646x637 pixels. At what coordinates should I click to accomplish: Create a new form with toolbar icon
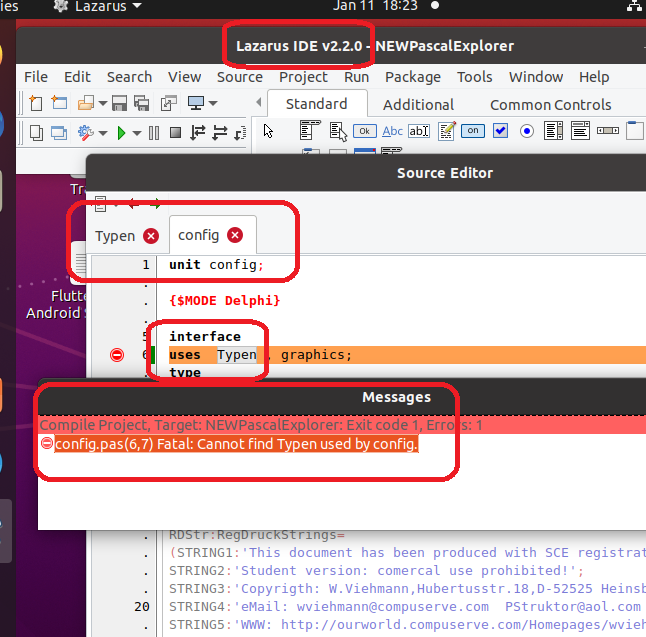[59, 102]
